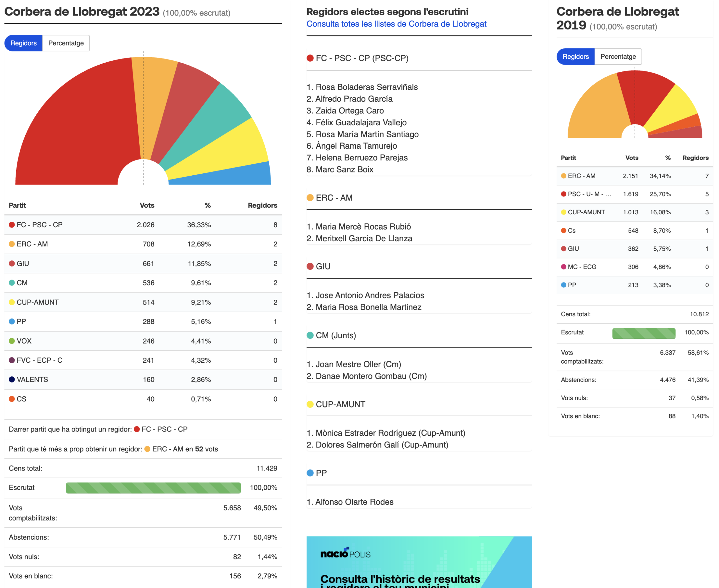Image resolution: width=719 pixels, height=588 pixels.
Task: Select Regidors toggle in 2023 panel
Action: (23, 43)
